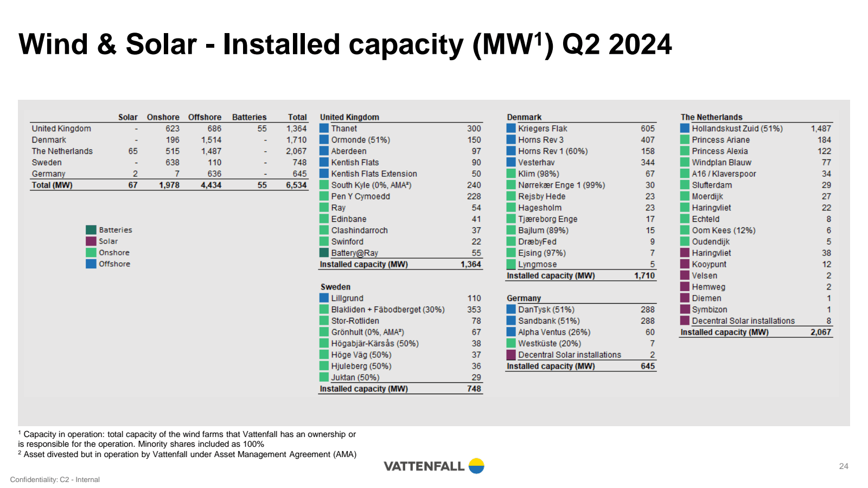868x488 pixels.
Task: Click 'Grönhult (0%, AMA²)' entry
Action: click(x=368, y=332)
